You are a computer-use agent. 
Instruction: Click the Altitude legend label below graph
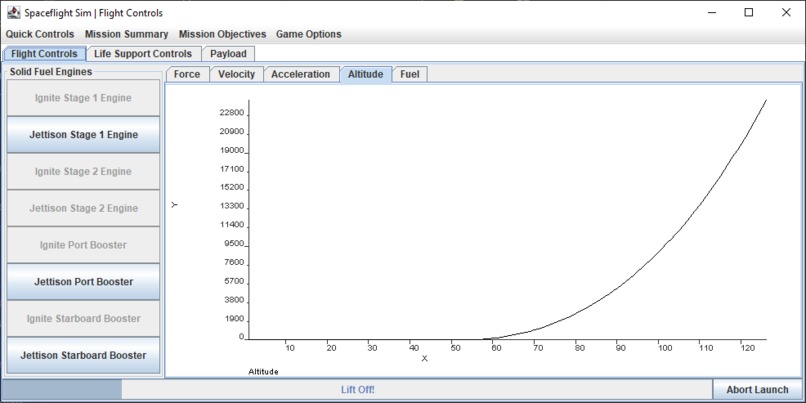click(263, 371)
